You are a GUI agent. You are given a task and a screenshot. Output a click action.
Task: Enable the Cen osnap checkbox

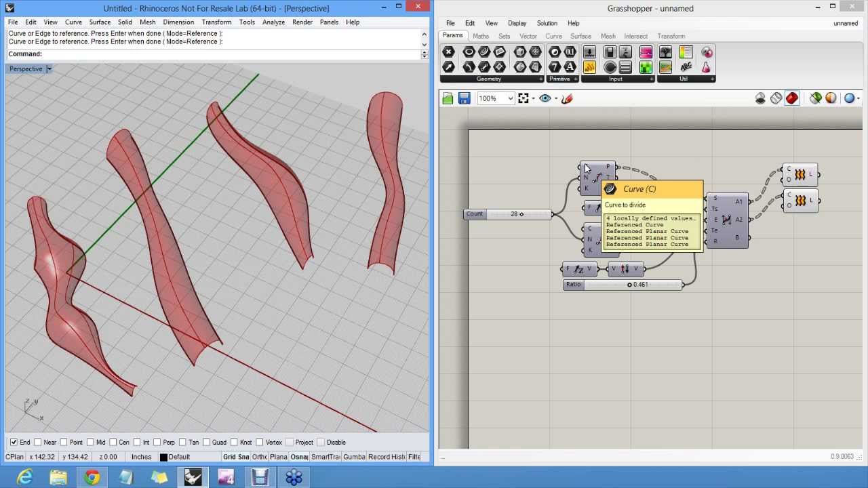pyautogui.click(x=113, y=443)
